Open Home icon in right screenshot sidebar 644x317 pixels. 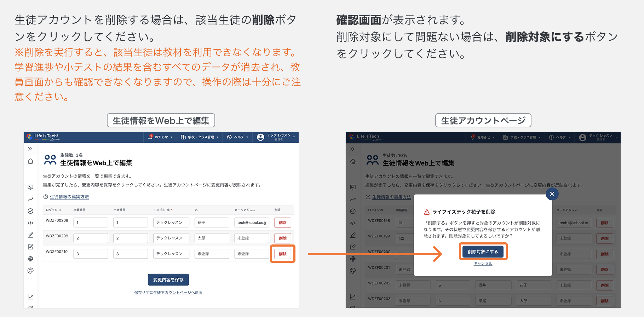pyautogui.click(x=353, y=162)
